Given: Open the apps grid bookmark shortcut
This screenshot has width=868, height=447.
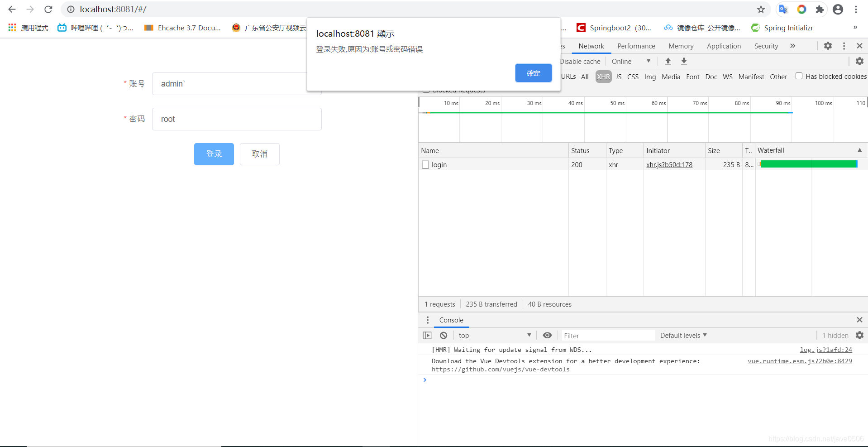Looking at the screenshot, I should (12, 28).
